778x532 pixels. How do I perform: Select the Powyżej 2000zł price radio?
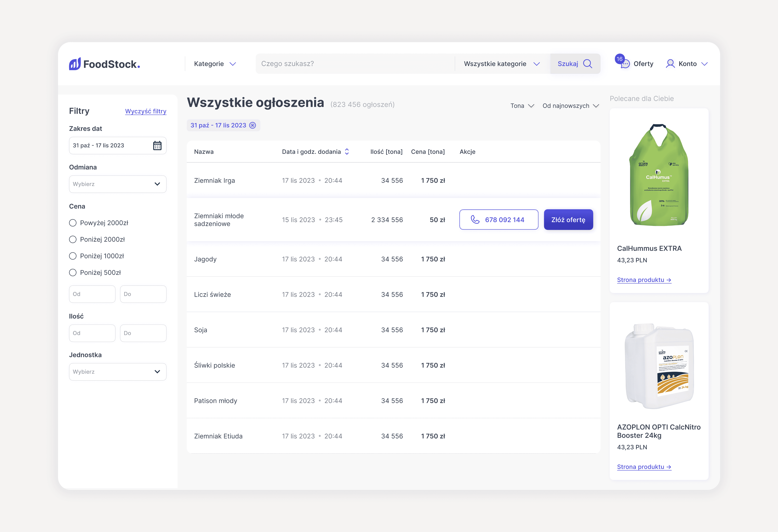pyautogui.click(x=73, y=223)
